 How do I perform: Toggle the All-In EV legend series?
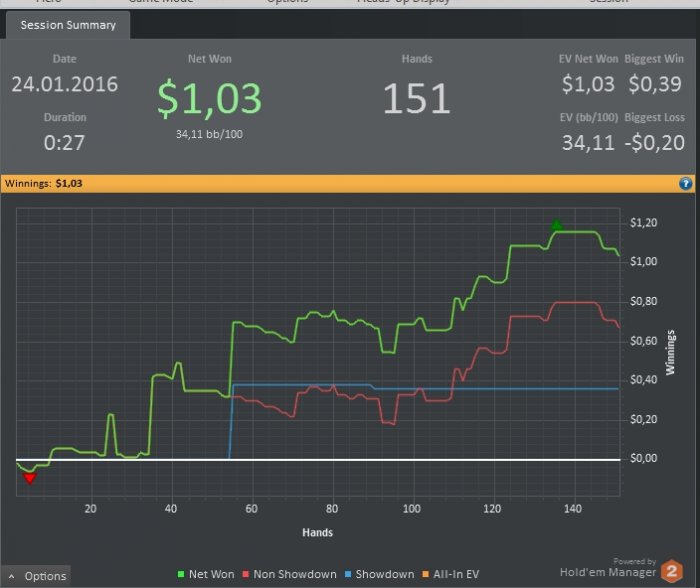click(450, 574)
